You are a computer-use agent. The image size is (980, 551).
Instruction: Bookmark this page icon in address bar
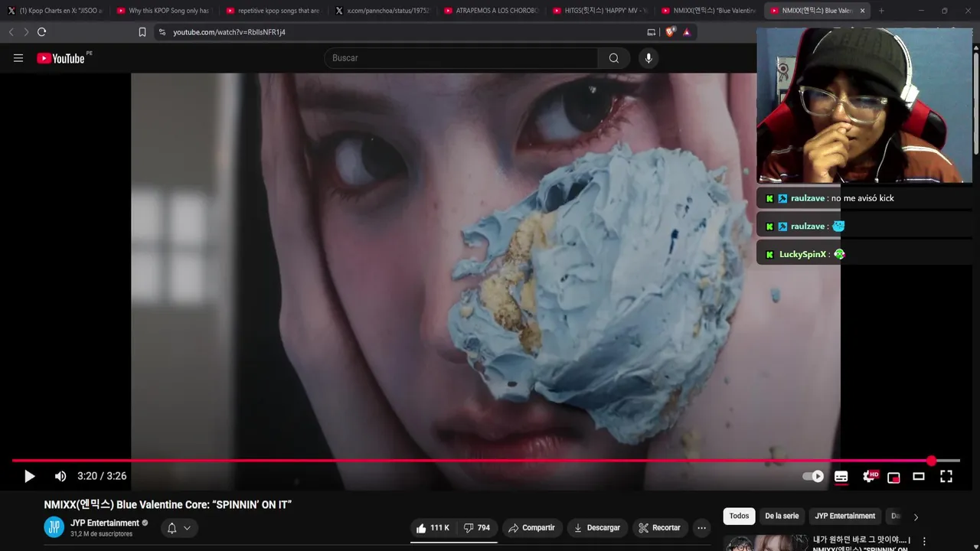[x=142, y=32]
